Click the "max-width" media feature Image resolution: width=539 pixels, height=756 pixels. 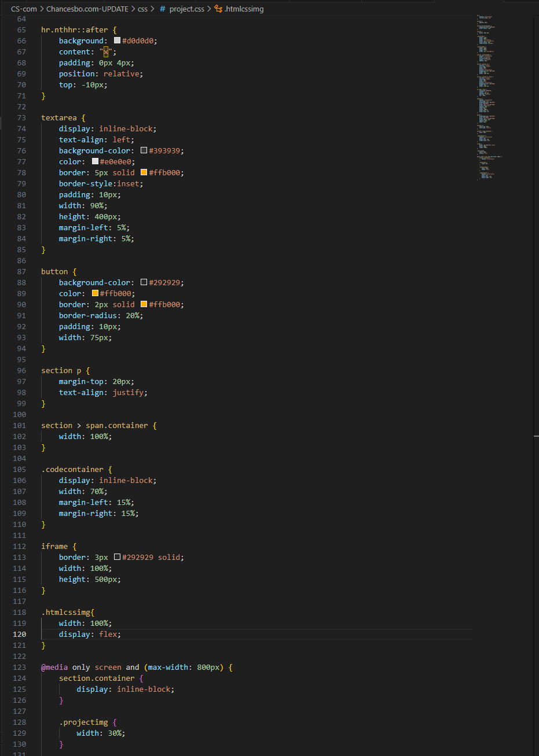(x=168, y=667)
